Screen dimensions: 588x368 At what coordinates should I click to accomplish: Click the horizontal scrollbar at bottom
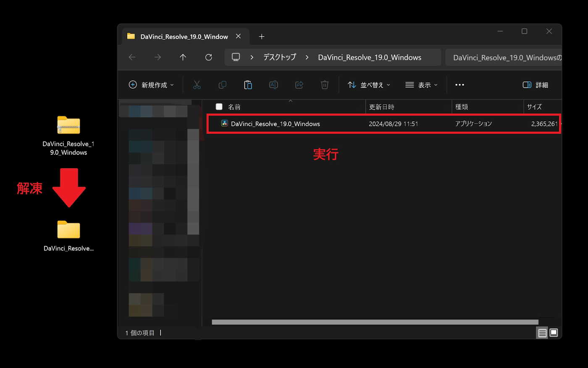pyautogui.click(x=375, y=322)
